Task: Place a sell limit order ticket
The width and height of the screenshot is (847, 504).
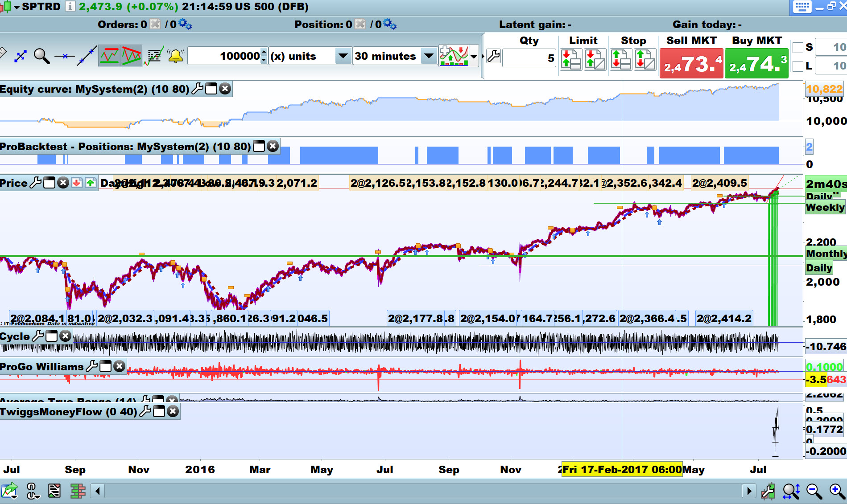Action: pos(571,59)
